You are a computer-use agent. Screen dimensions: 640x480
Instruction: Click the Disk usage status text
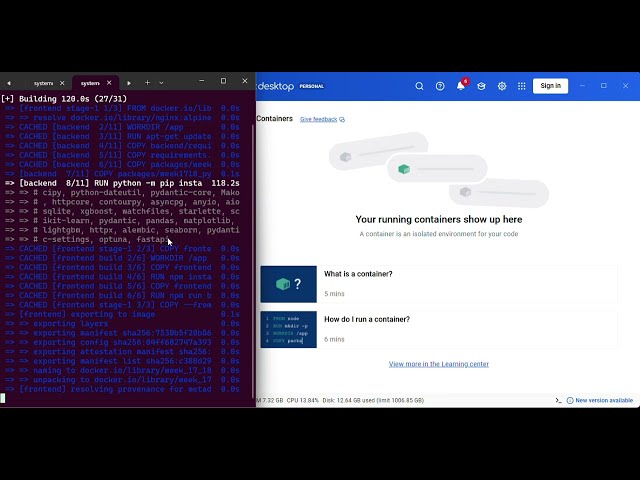[x=373, y=400]
